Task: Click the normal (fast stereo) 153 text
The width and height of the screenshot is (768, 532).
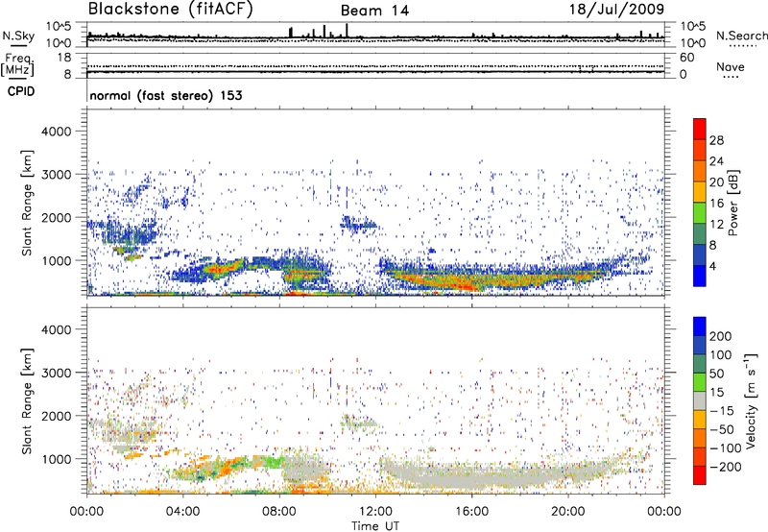Action: [x=165, y=95]
